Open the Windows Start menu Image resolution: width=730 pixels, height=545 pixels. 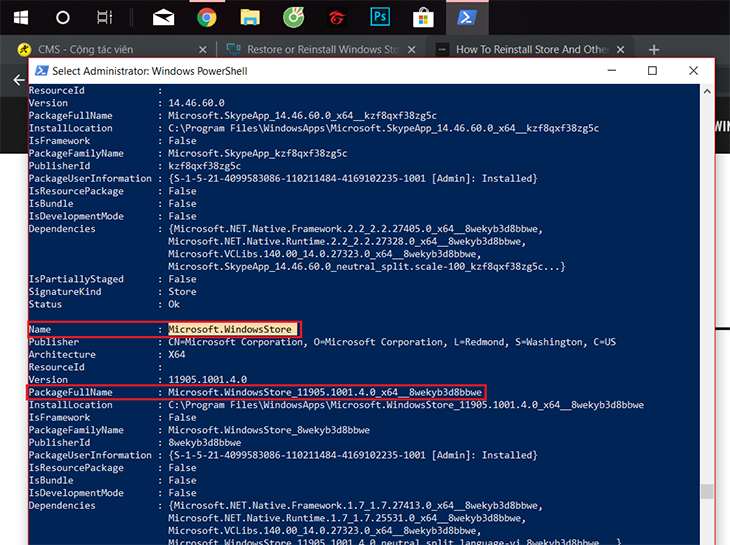21,18
